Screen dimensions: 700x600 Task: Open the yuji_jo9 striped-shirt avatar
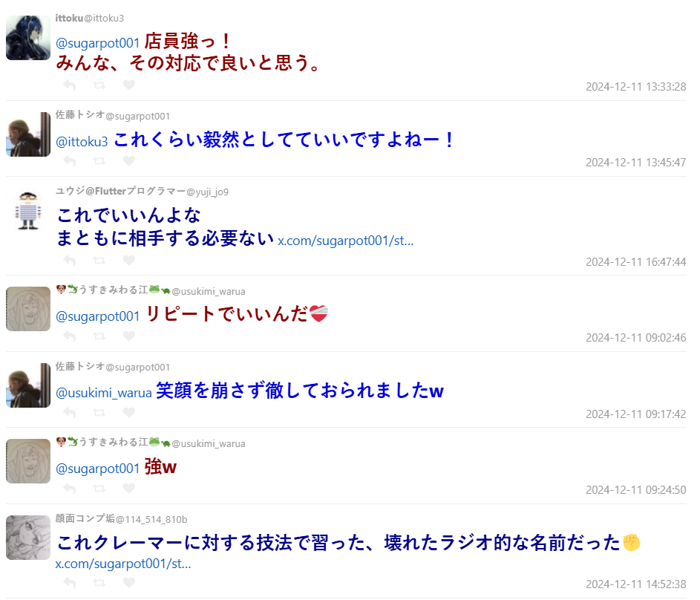[28, 210]
